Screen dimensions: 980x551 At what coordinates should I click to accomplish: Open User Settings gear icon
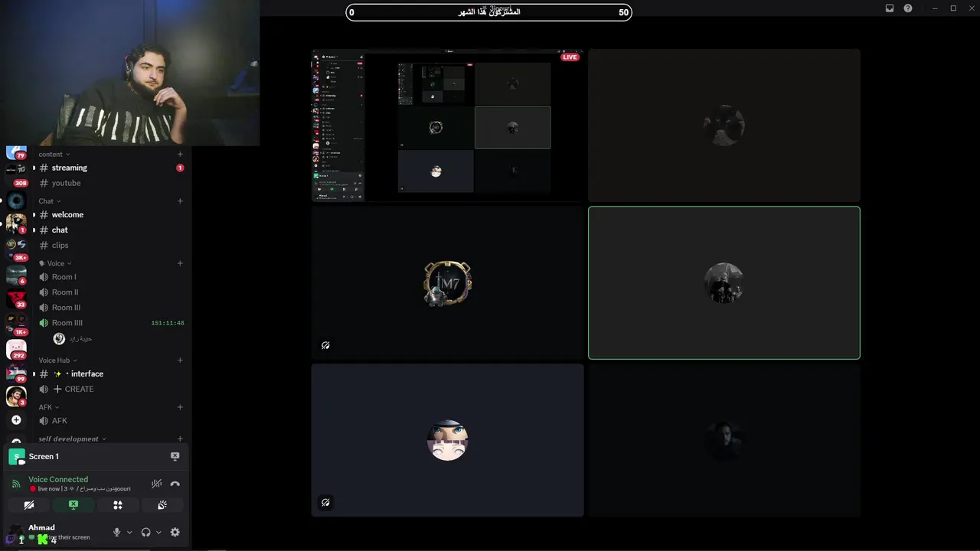coord(175,532)
